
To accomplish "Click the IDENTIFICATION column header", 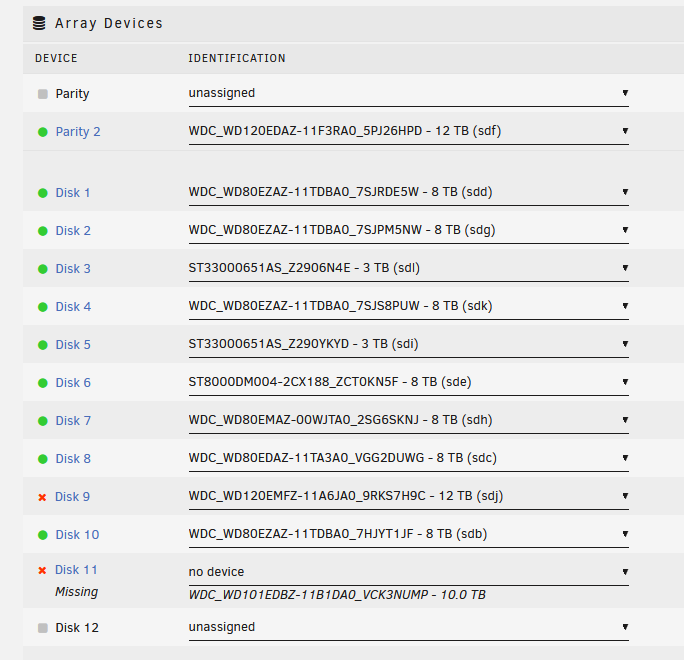I will click(237, 58).
